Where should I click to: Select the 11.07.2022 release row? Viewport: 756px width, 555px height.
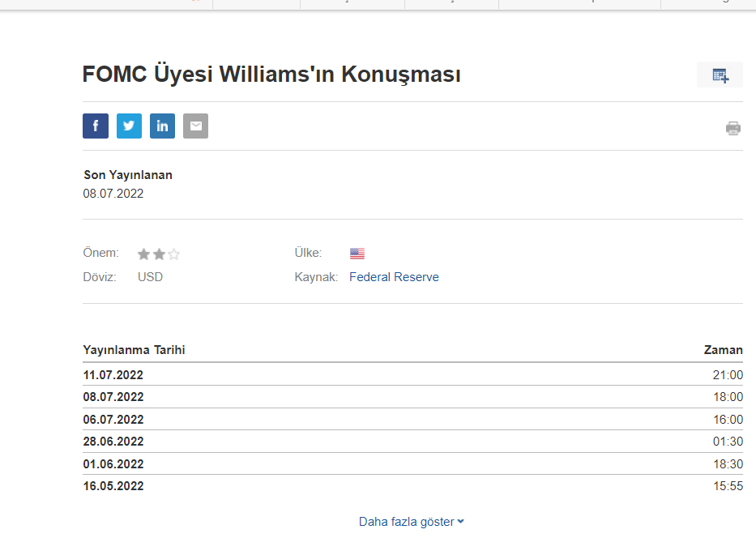coord(113,375)
